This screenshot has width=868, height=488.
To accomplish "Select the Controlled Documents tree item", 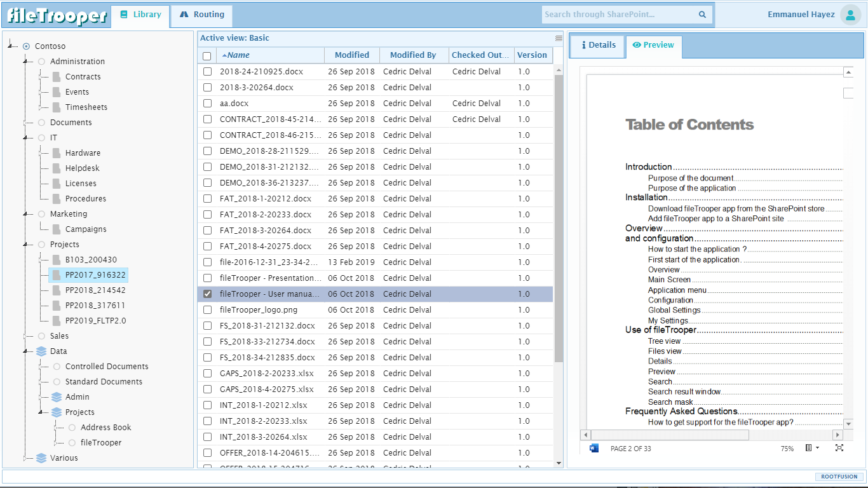I will pyautogui.click(x=107, y=367).
